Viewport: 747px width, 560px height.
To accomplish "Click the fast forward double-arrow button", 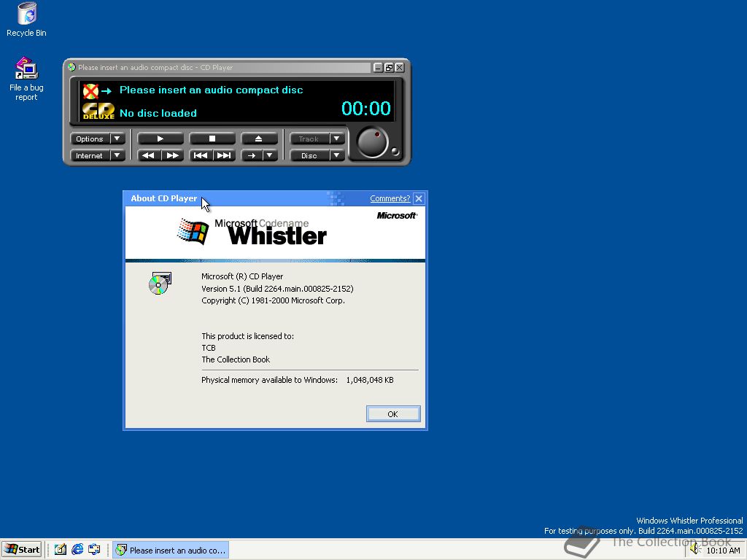I will (172, 155).
